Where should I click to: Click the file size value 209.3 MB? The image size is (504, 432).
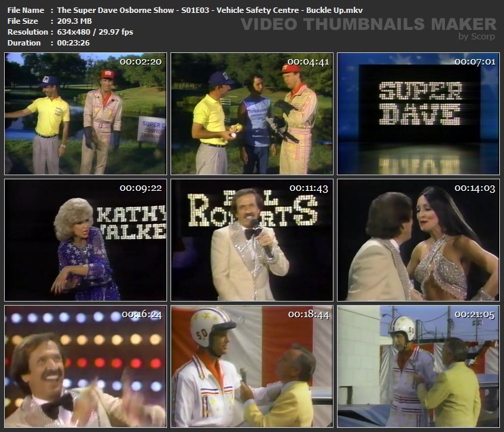coord(74,21)
